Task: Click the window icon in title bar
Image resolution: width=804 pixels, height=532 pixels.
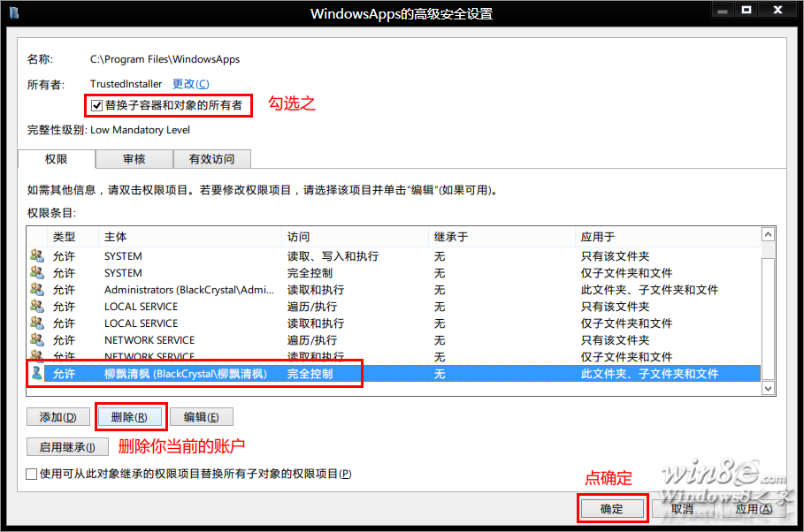Action: [14, 12]
